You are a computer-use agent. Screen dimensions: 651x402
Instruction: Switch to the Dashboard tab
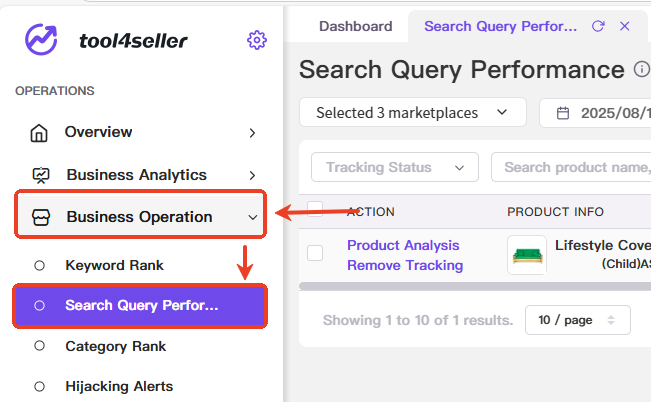[x=355, y=26]
